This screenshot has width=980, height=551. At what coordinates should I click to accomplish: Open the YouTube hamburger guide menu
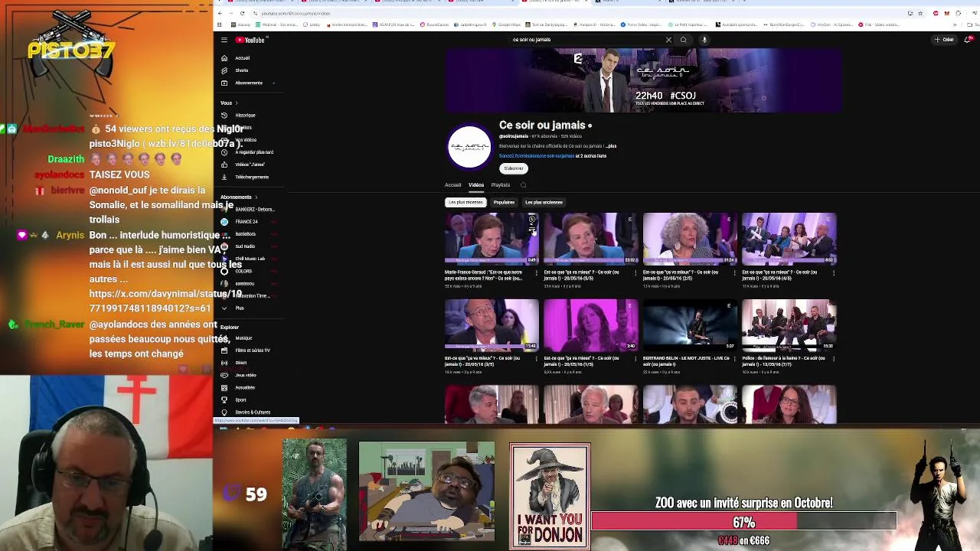(224, 40)
